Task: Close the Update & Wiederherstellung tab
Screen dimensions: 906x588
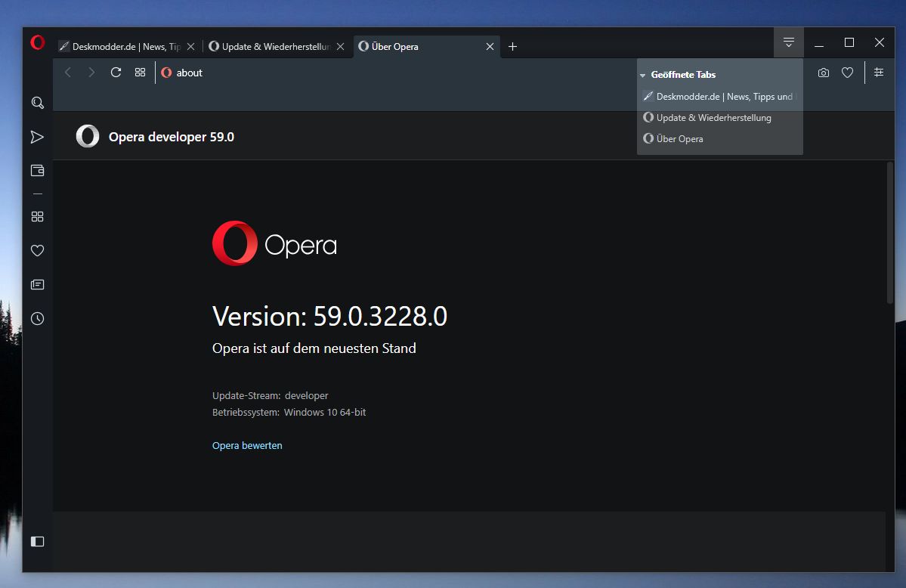Action: [340, 47]
